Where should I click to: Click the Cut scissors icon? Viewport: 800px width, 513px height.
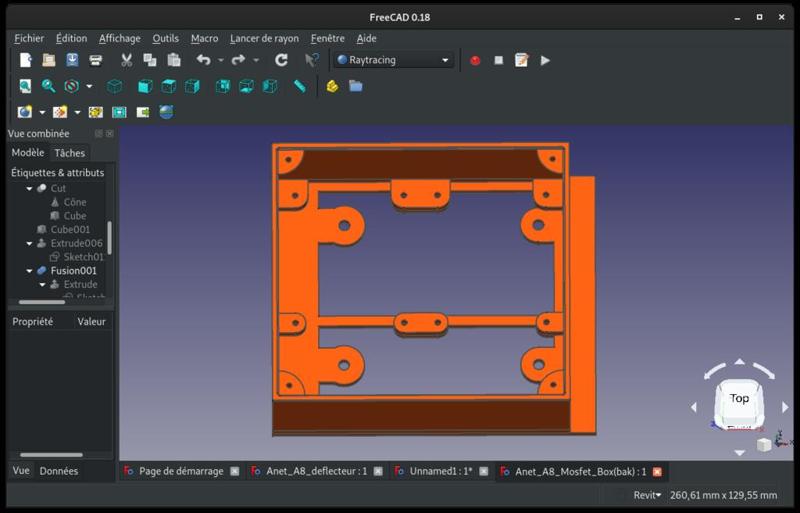127,60
